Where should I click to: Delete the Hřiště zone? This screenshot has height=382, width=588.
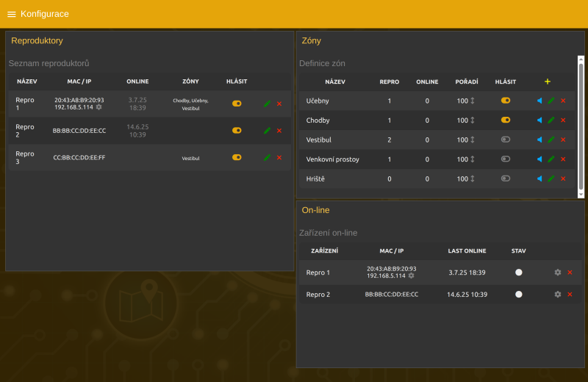click(x=563, y=179)
